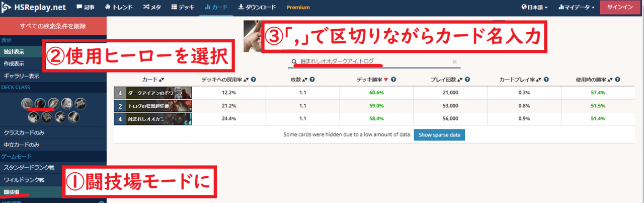Select the Warlock class icon
Viewport: 644px width, 203px height.
(x=60, y=117)
